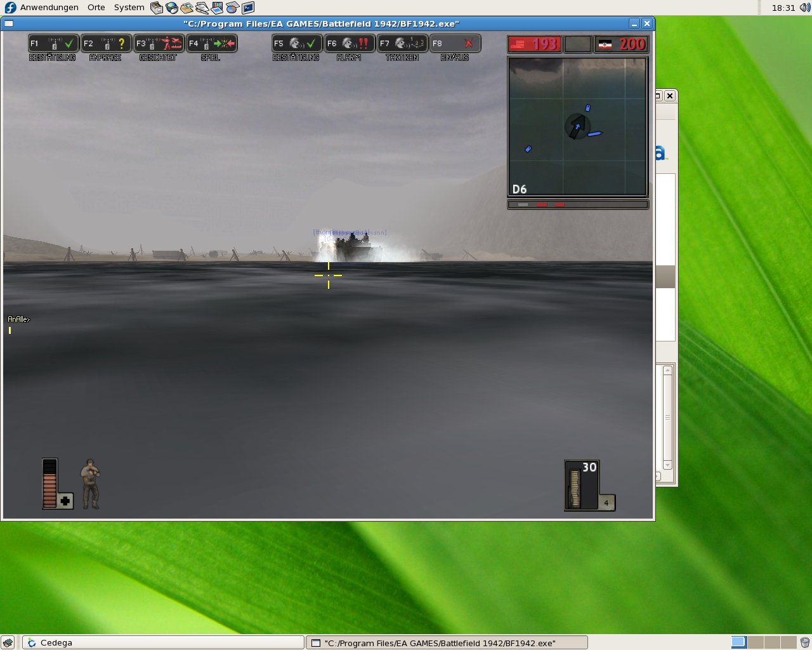Image resolution: width=812 pixels, height=650 pixels.
Task: Launch the spreadsheet chart panel launcher
Action: 233,8
